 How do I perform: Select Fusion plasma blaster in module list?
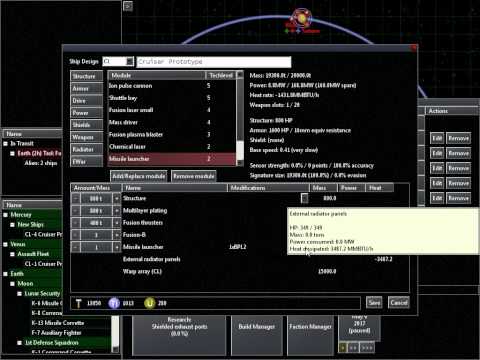[x=172, y=135]
